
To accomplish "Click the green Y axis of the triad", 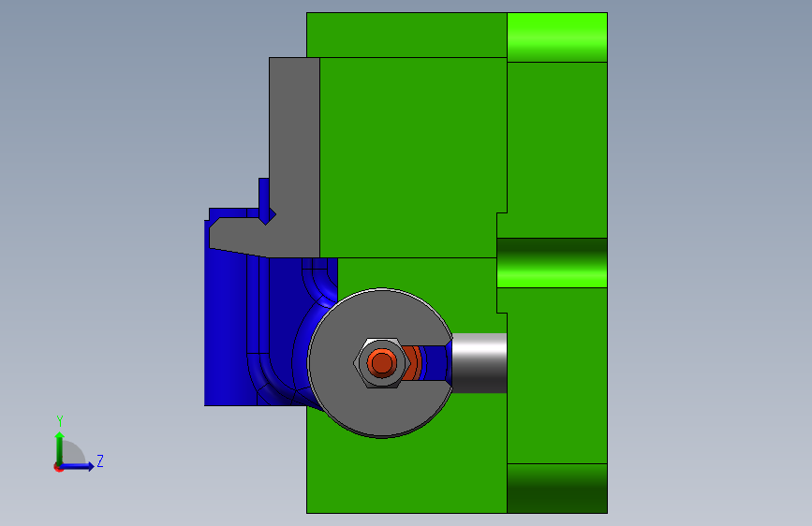I will point(60,447).
